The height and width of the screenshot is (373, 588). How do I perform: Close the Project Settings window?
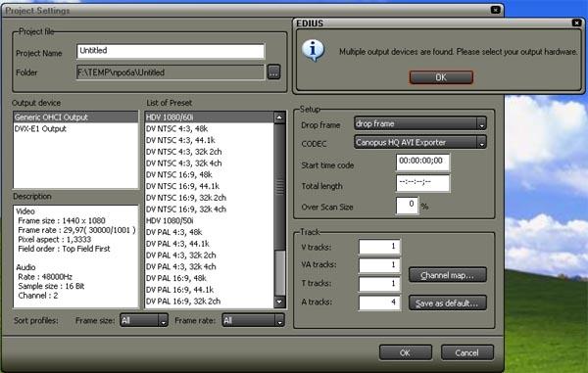(x=496, y=10)
